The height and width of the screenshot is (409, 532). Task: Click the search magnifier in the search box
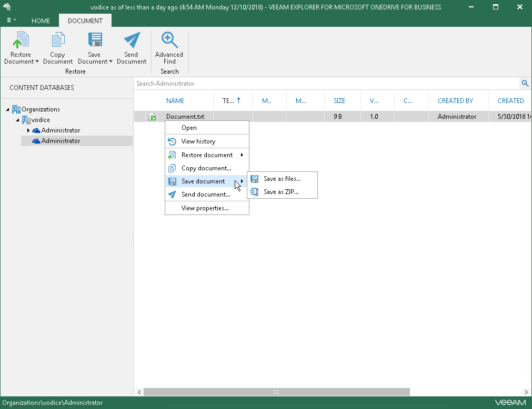pyautogui.click(x=525, y=84)
